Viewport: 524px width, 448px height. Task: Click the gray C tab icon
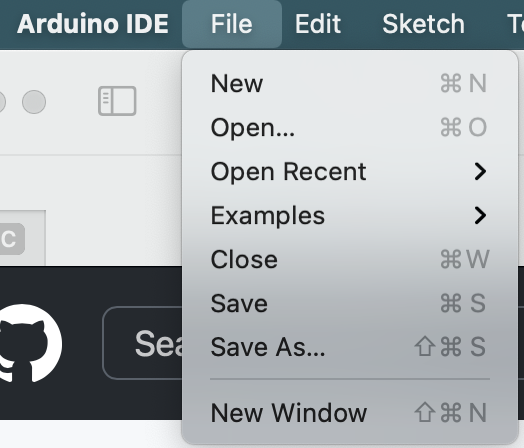(x=12, y=239)
